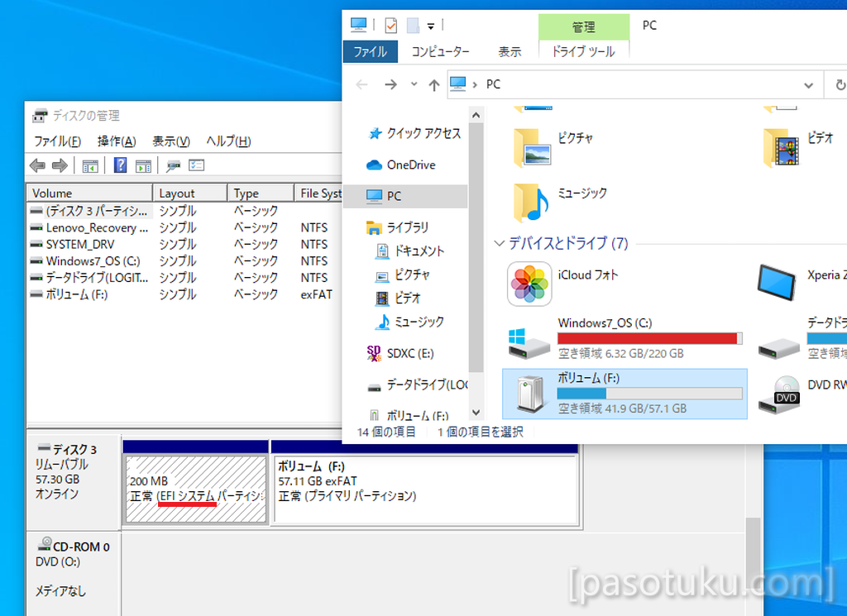Click the Help question mark toolbar icon
Image resolution: width=847 pixels, height=616 pixels.
pos(120,165)
